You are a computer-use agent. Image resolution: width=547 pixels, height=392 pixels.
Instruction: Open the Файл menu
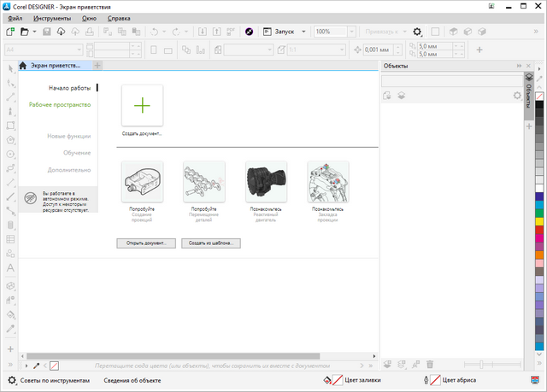pos(15,18)
